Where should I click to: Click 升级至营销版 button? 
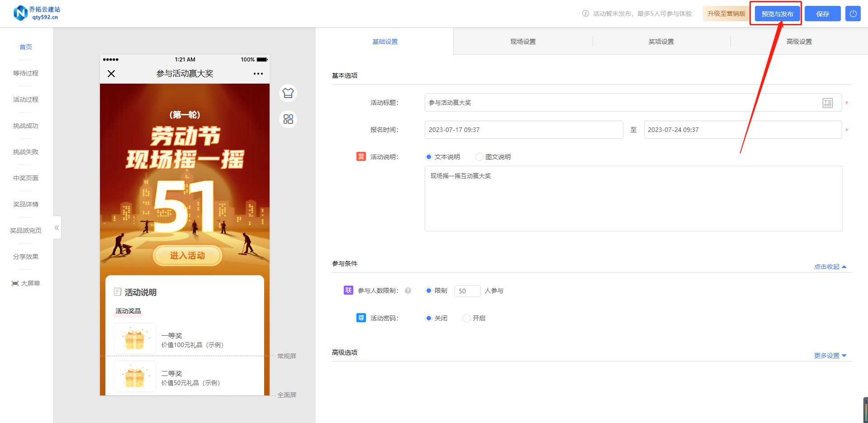click(726, 14)
